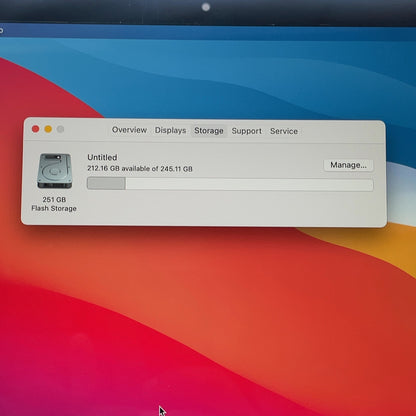Minimize the window with the yellow button
This screenshot has height=416, width=416.
[48, 129]
